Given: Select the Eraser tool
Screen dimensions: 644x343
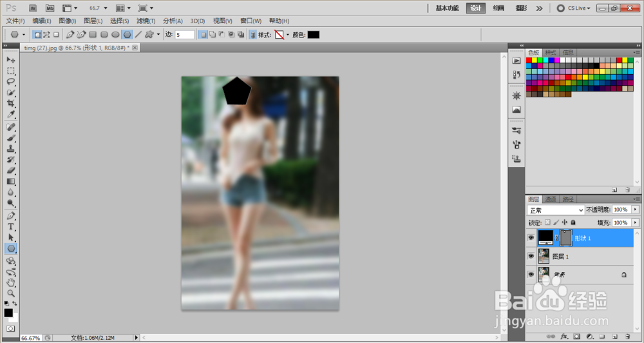Looking at the screenshot, I should (x=11, y=170).
